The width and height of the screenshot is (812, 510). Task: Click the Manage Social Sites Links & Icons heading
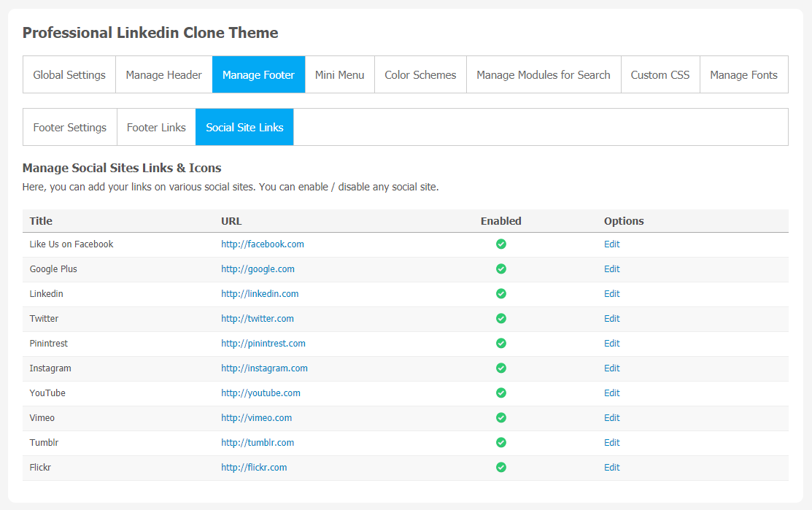122,169
